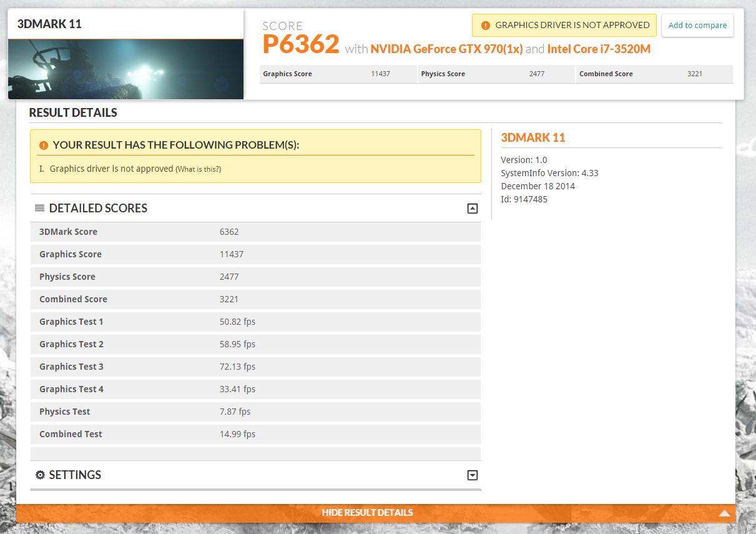Click the Settings gear icon

click(40, 475)
